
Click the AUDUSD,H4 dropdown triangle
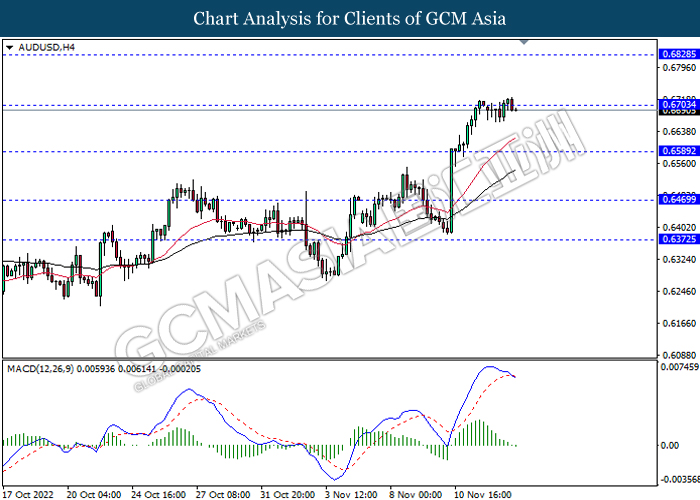tap(10, 47)
